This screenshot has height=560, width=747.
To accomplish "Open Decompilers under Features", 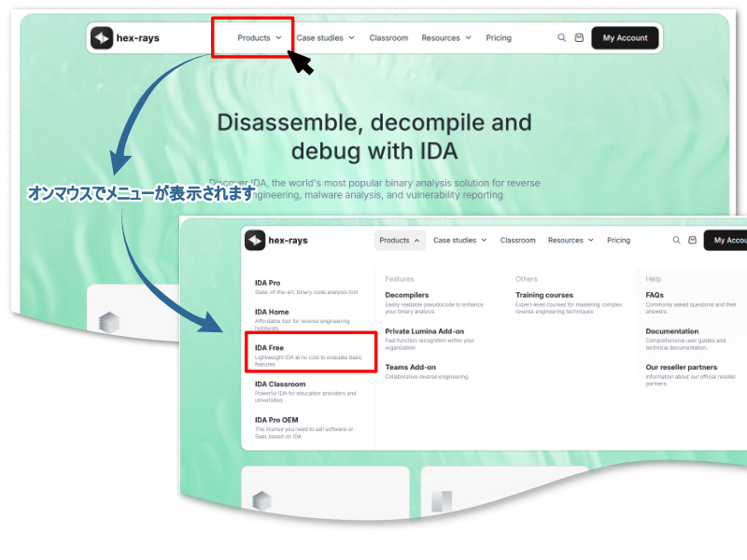I will coord(434,302).
